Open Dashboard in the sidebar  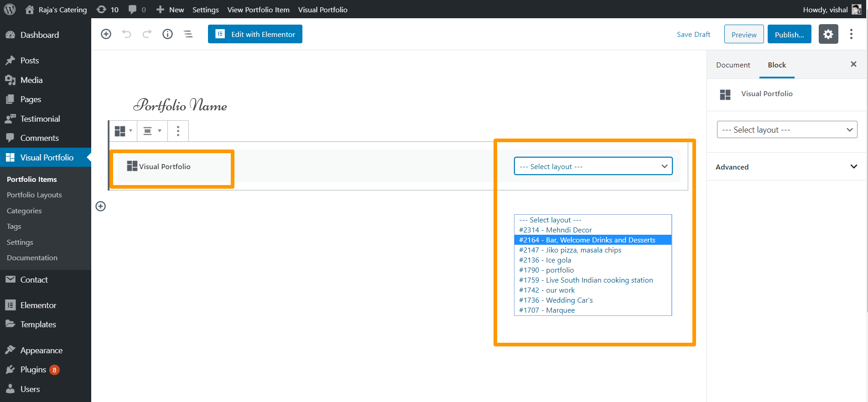point(46,35)
